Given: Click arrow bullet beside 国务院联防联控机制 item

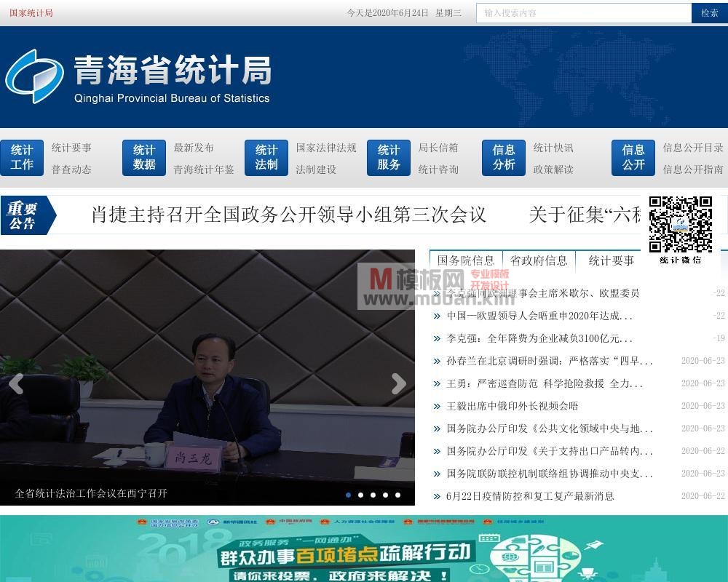Looking at the screenshot, I should coord(436,474).
